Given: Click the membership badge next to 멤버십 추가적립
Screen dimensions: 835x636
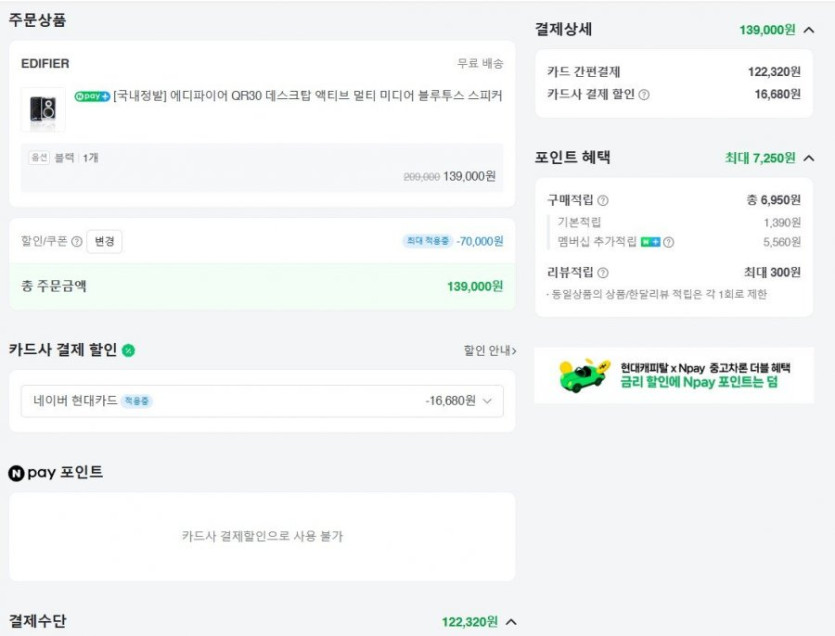Looking at the screenshot, I should [x=650, y=242].
